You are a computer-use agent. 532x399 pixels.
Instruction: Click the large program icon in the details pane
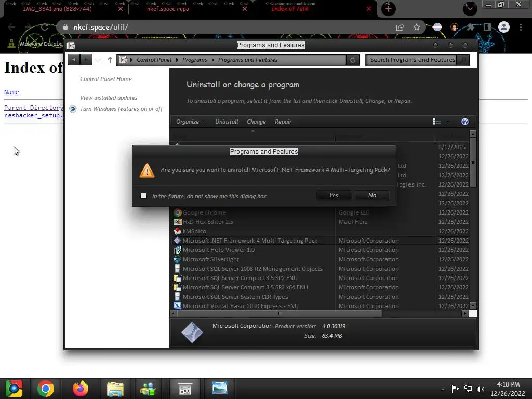[192, 332]
